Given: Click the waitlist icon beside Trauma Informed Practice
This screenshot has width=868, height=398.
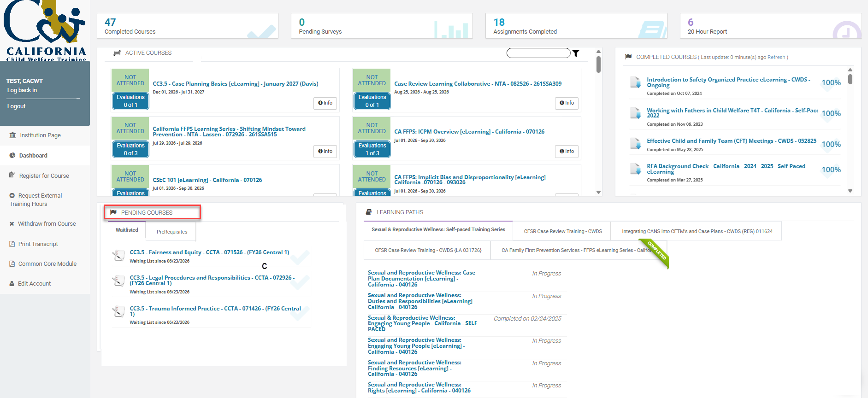Looking at the screenshot, I should tap(119, 311).
